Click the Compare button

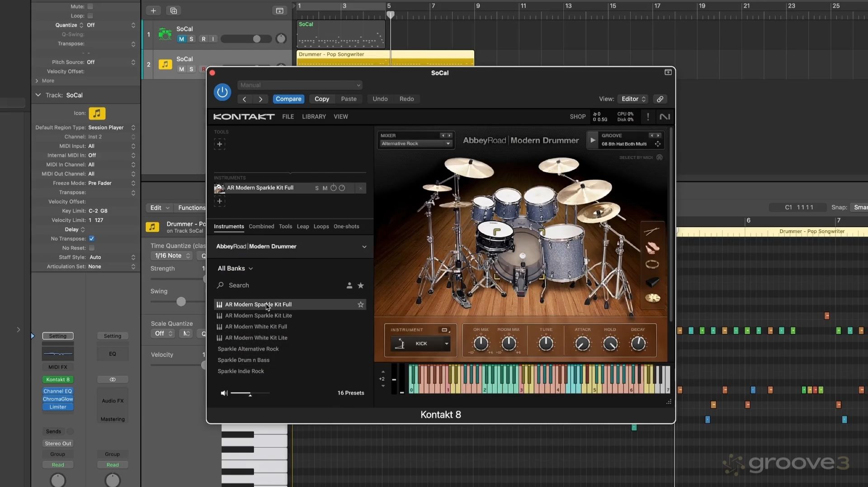tap(288, 99)
